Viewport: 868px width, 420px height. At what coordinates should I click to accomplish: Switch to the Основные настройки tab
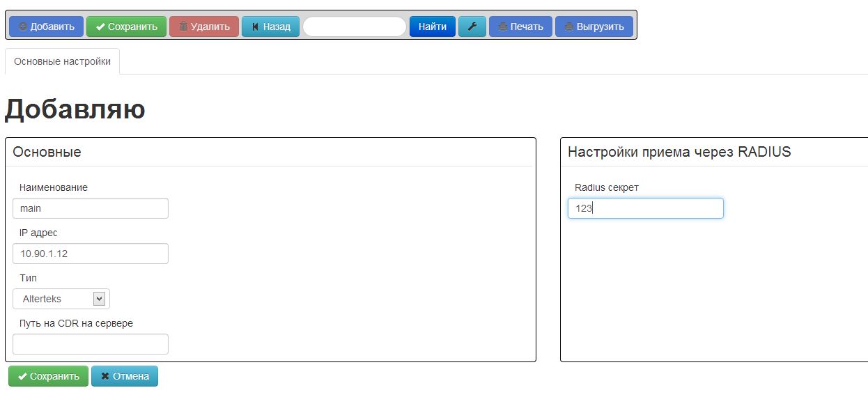[62, 61]
